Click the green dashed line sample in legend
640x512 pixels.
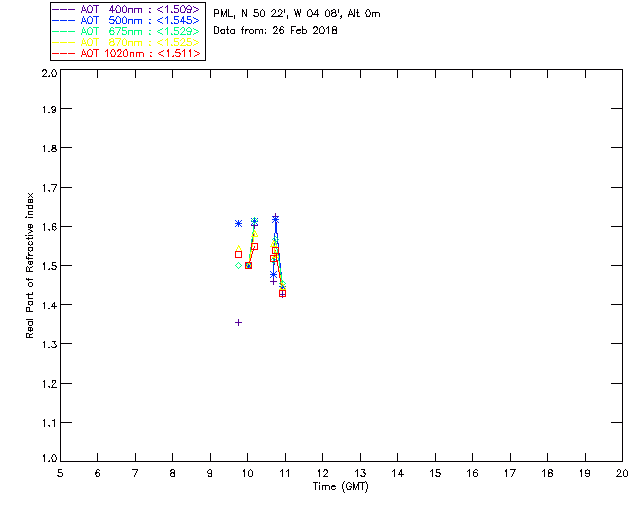(64, 31)
